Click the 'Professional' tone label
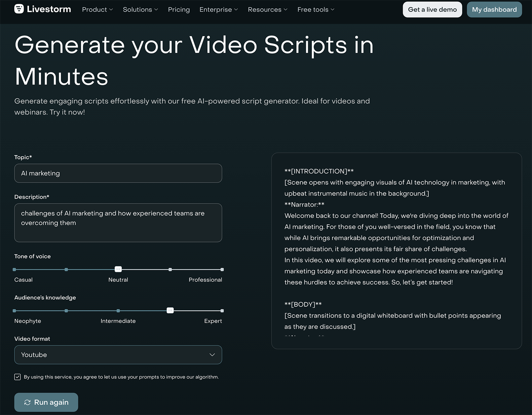The height and width of the screenshot is (415, 532). tap(205, 280)
